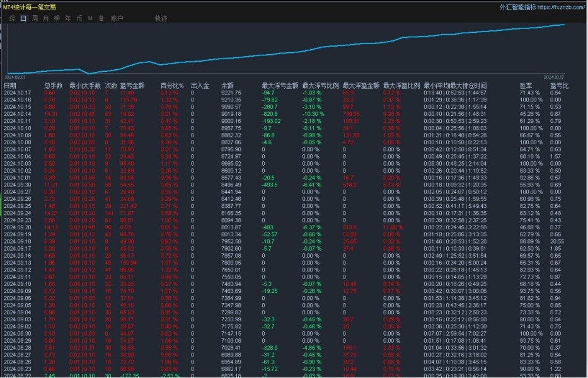The image size is (588, 378).
Task: Click the holding time 0:07:07 | 2:59:54 | 7:02:27
Action: [x=455, y=333]
